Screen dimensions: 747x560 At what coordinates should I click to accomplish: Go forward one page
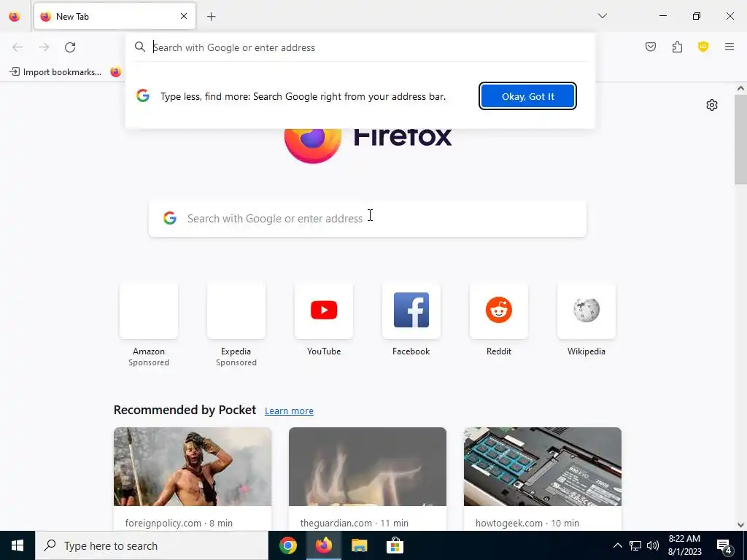[x=44, y=47]
